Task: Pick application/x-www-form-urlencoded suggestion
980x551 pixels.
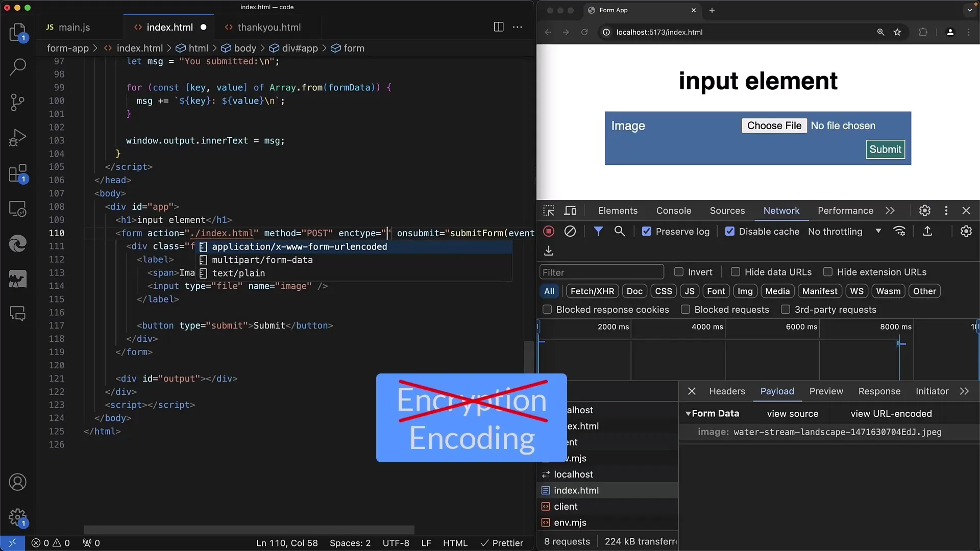Action: pos(355,247)
